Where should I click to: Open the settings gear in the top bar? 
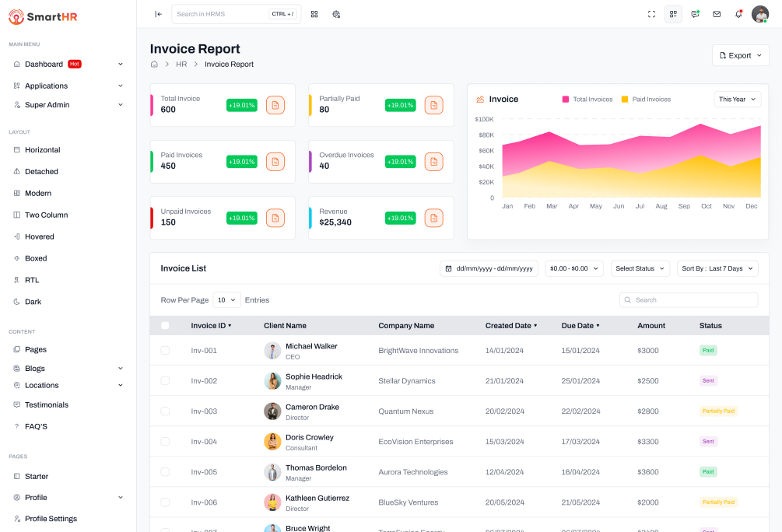tap(336, 14)
